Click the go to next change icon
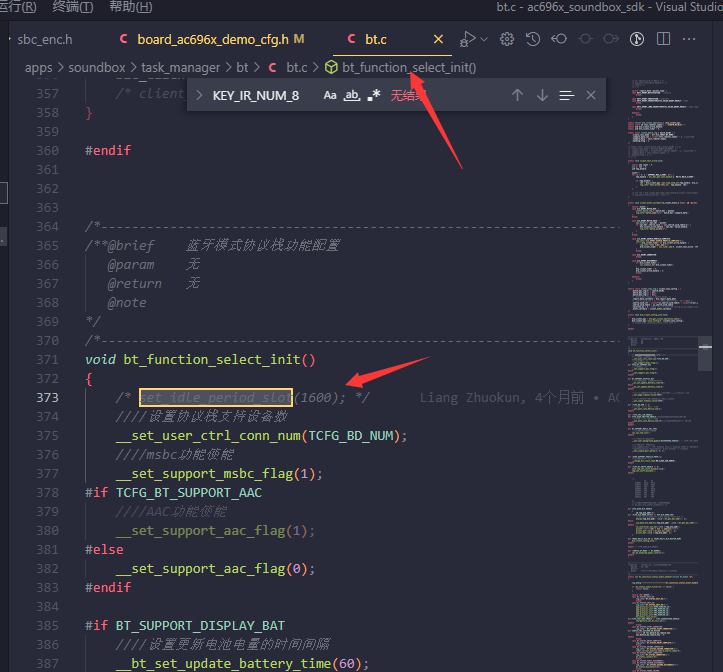723x672 pixels. pos(611,39)
